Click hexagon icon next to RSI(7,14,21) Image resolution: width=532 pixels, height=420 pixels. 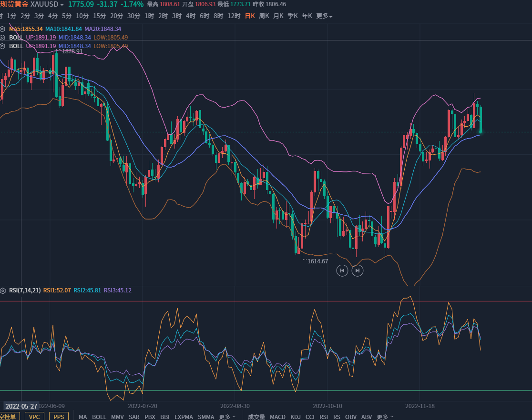[3, 290]
